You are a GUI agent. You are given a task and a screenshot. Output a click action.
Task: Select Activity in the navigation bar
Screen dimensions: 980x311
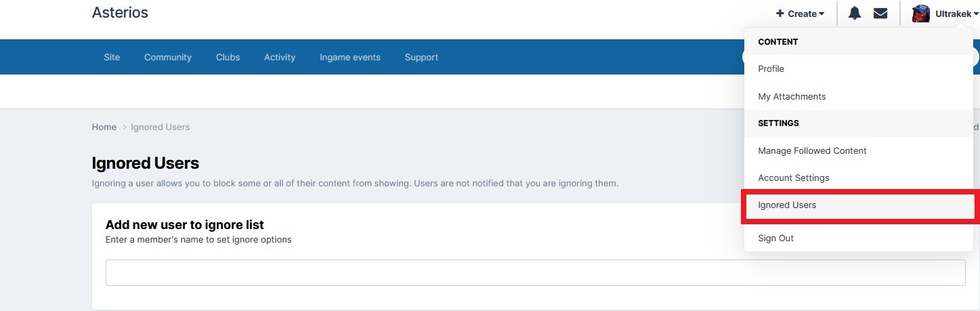[280, 58]
